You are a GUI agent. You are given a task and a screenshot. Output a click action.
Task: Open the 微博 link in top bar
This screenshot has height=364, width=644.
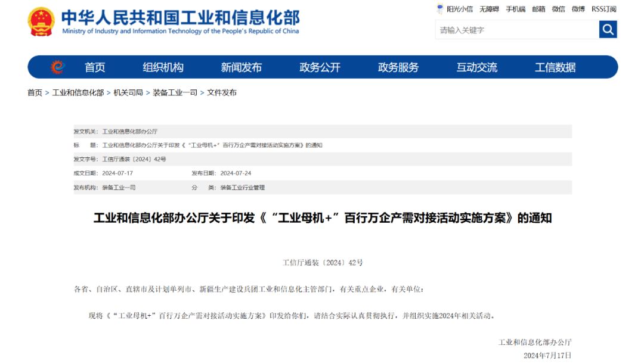[578, 9]
